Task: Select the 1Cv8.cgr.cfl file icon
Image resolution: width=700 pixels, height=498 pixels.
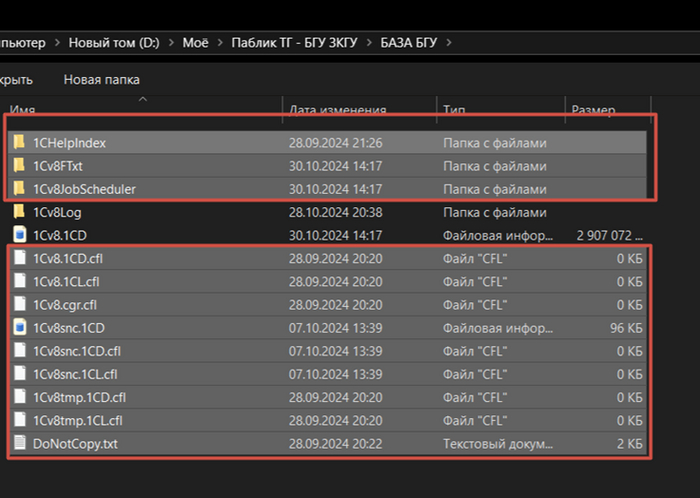Action: click(20, 304)
